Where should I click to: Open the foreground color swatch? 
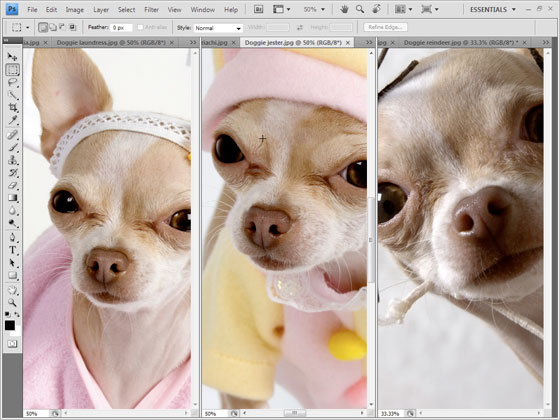pyautogui.click(x=10, y=325)
